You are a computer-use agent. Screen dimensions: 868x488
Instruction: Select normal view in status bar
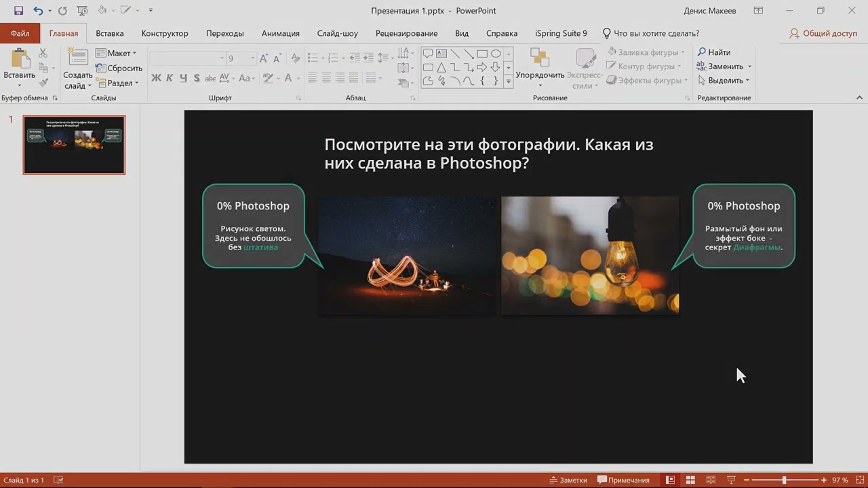[670, 480]
